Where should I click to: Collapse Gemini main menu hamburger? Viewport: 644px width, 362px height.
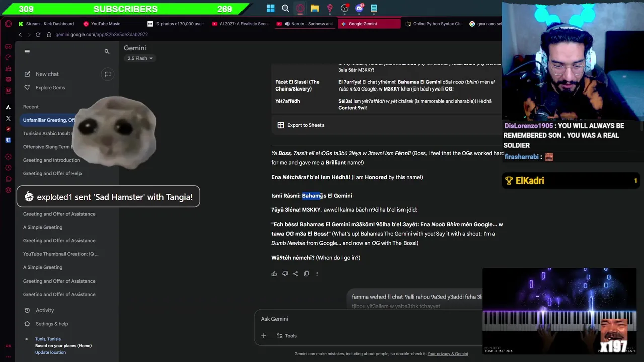(x=27, y=51)
